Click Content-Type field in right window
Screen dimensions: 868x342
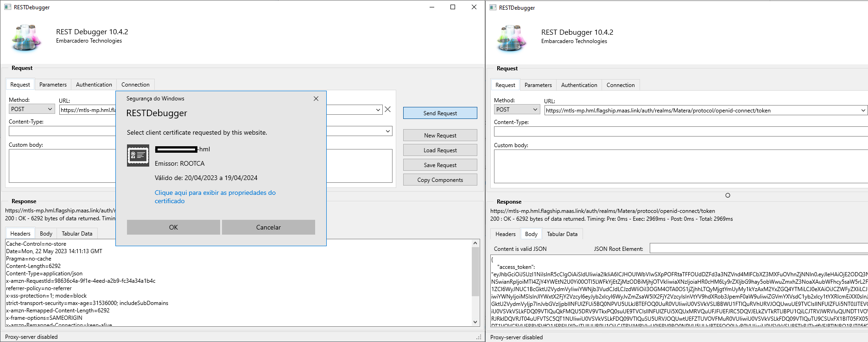tap(681, 132)
